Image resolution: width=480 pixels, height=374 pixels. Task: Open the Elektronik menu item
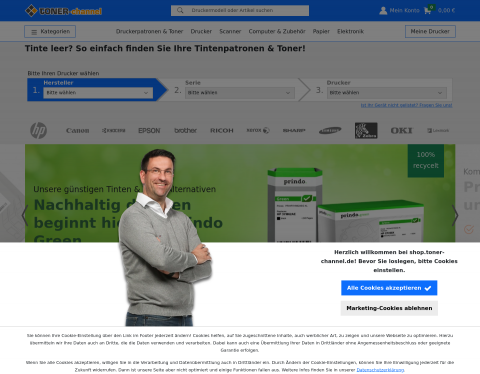point(350,31)
